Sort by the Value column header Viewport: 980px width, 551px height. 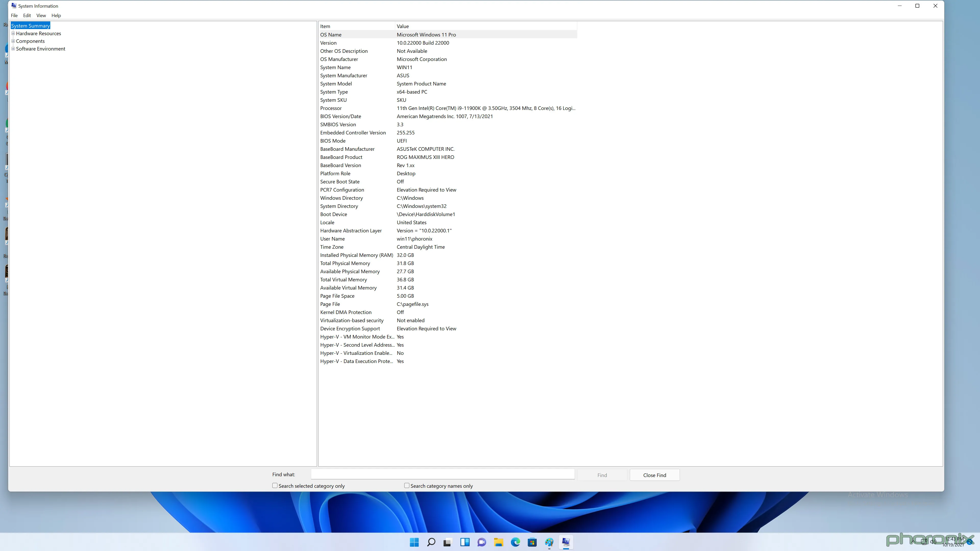point(486,26)
